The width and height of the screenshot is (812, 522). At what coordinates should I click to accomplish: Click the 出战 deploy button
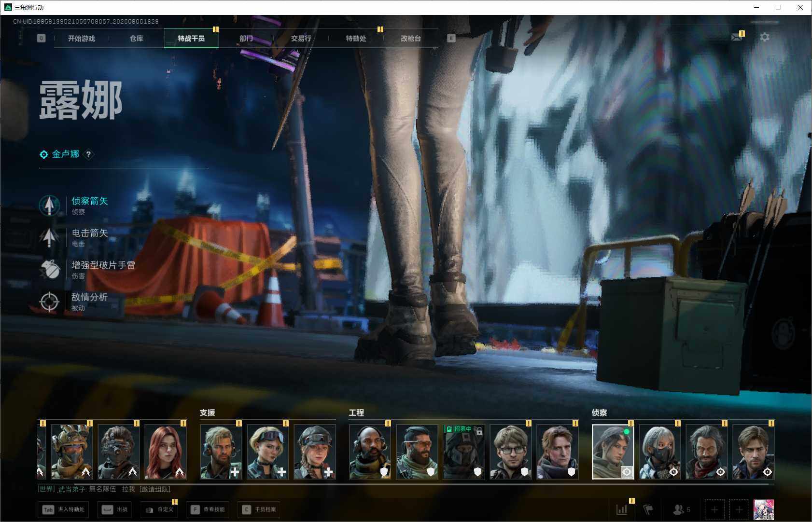click(114, 509)
